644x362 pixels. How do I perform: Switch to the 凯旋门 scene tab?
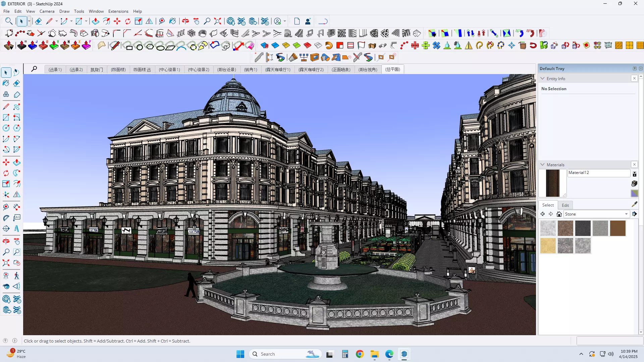click(97, 69)
